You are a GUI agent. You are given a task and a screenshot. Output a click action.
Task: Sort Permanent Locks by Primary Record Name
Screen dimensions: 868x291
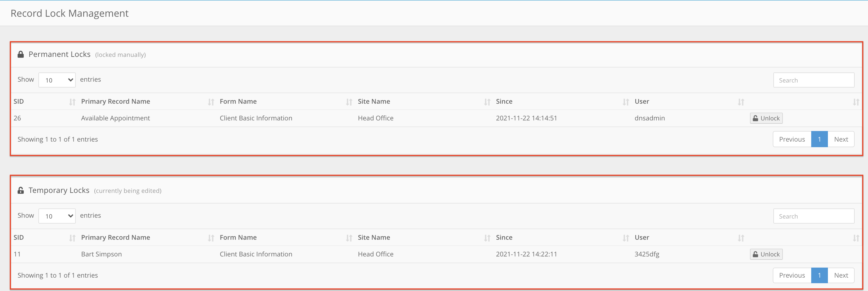coord(148,101)
